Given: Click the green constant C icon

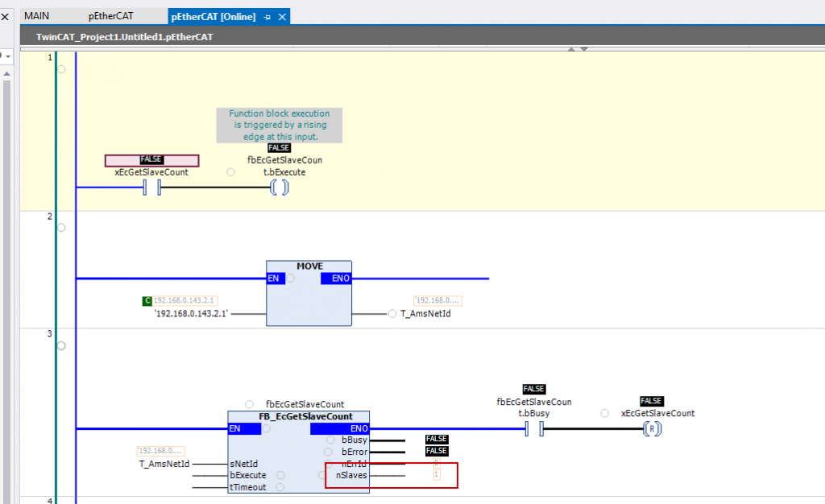Looking at the screenshot, I should coord(147,300).
